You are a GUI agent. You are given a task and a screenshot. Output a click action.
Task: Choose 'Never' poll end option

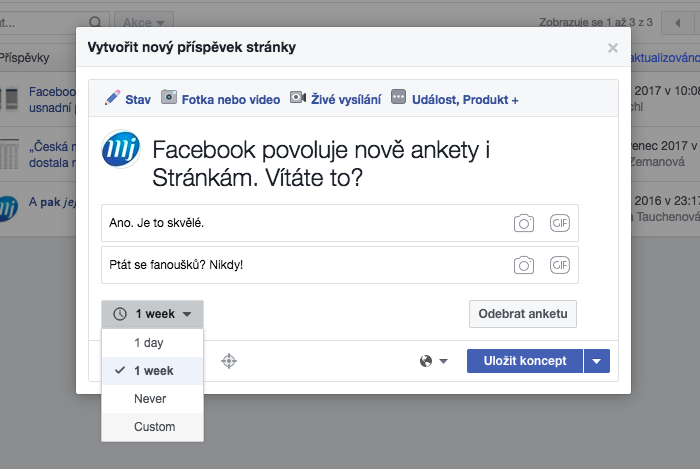153,398
